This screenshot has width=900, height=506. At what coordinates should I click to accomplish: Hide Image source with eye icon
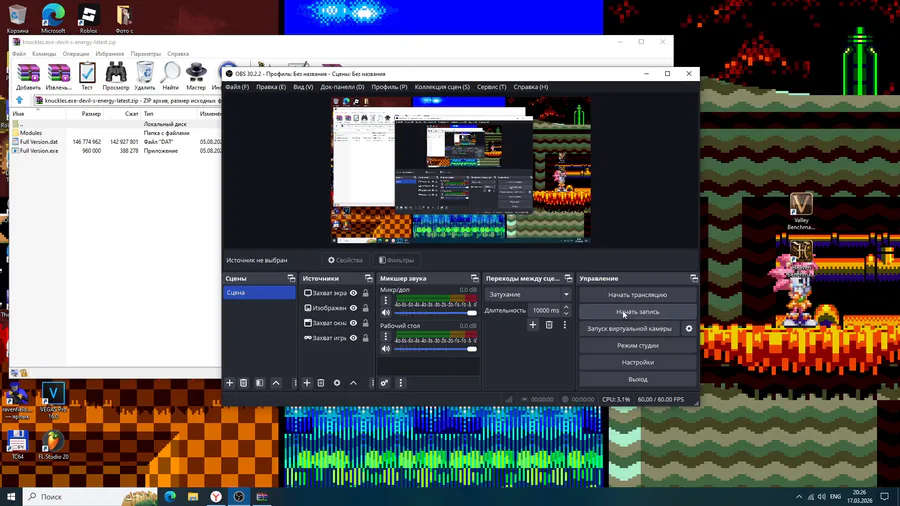click(x=354, y=308)
